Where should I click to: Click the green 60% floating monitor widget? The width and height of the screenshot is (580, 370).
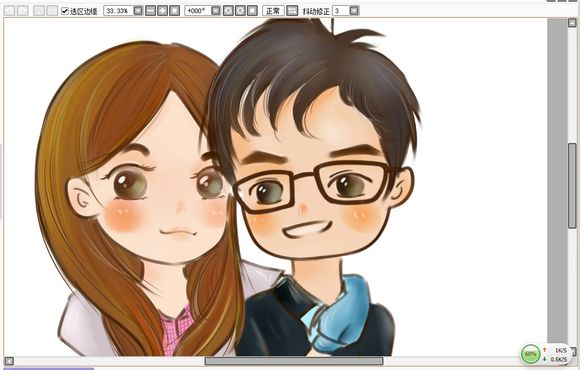click(x=530, y=354)
